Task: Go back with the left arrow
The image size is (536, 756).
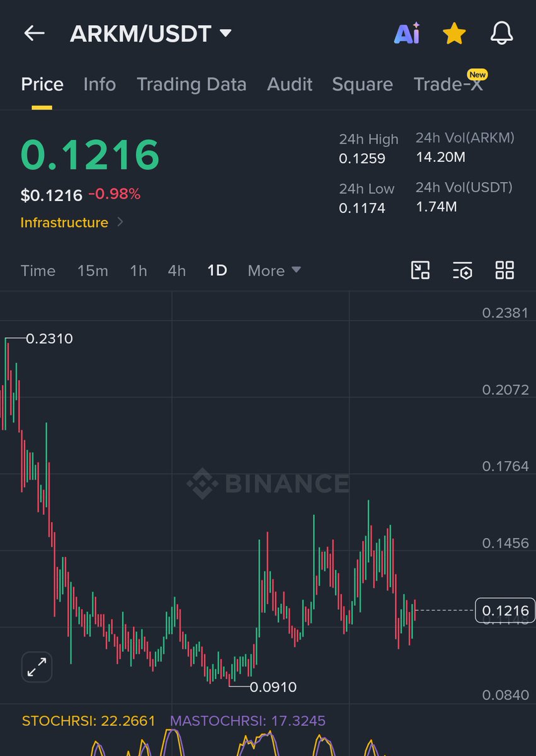Action: (34, 33)
